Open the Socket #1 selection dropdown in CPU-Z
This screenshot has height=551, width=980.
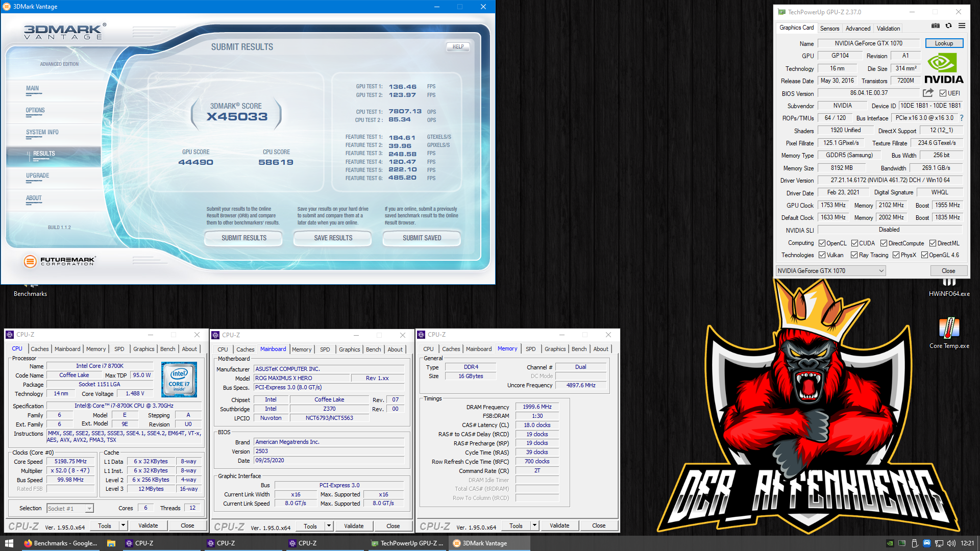(70, 508)
